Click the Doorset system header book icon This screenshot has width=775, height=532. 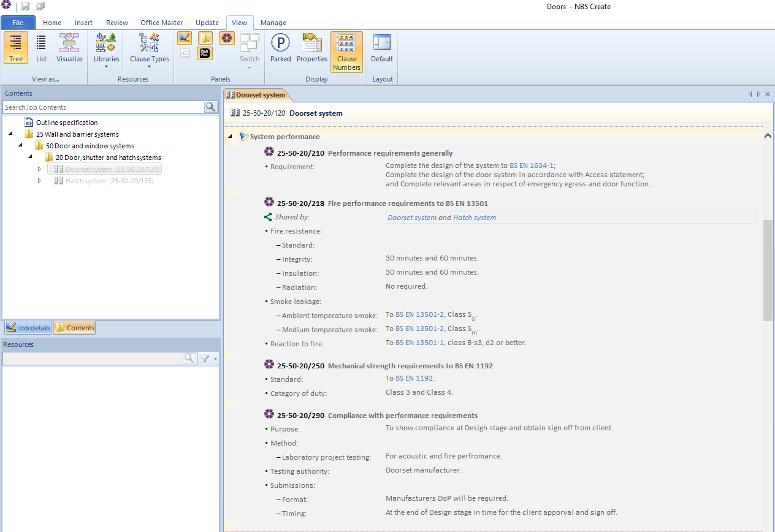(235, 113)
